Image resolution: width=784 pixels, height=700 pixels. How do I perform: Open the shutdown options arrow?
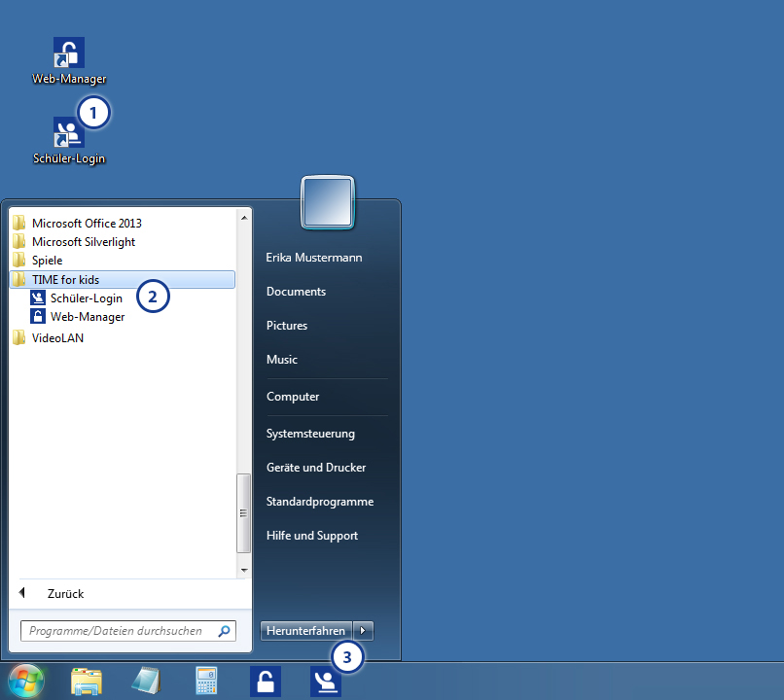click(363, 631)
